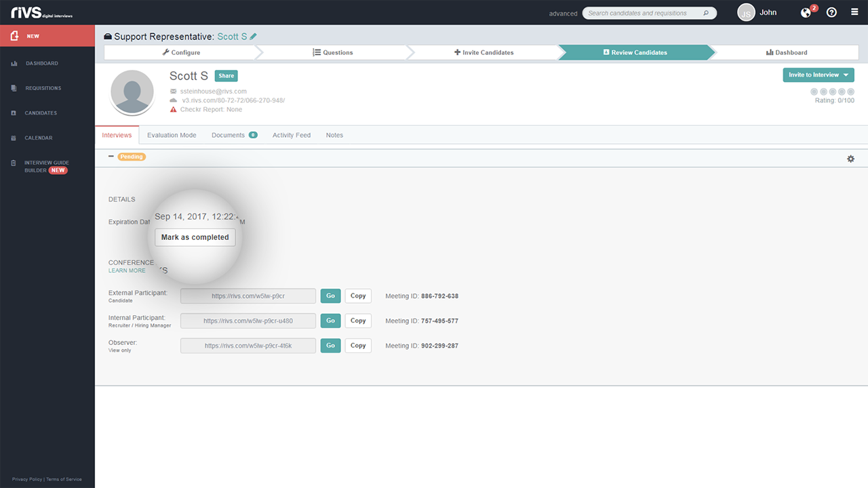The height and width of the screenshot is (488, 868).
Task: Click the External Participant URL field
Action: 248,296
